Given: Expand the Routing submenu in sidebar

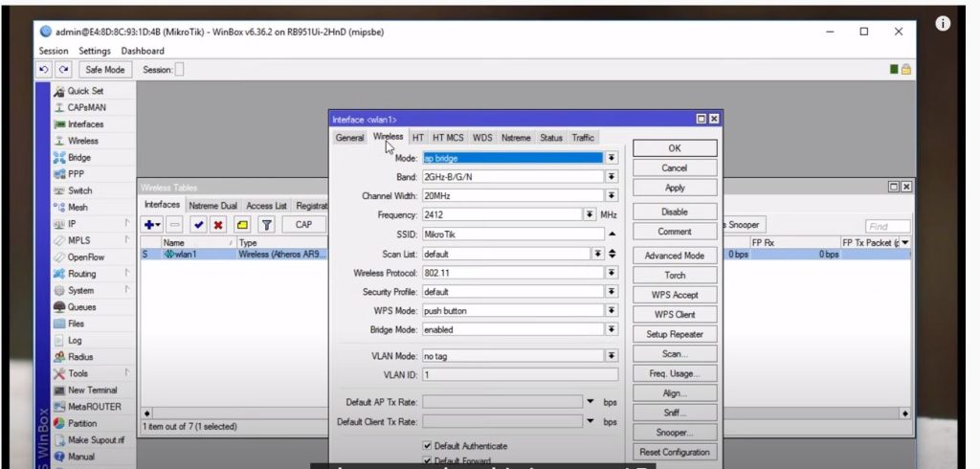Looking at the screenshot, I should [127, 274].
